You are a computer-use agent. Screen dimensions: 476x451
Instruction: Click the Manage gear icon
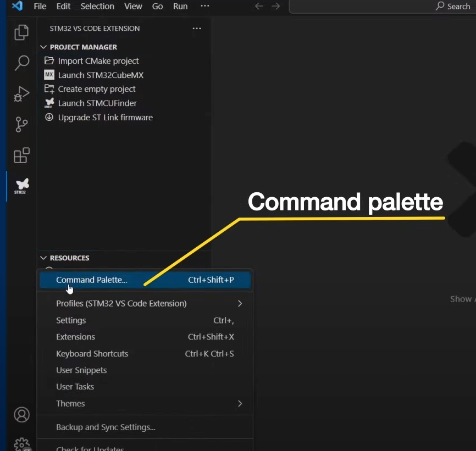click(21, 444)
